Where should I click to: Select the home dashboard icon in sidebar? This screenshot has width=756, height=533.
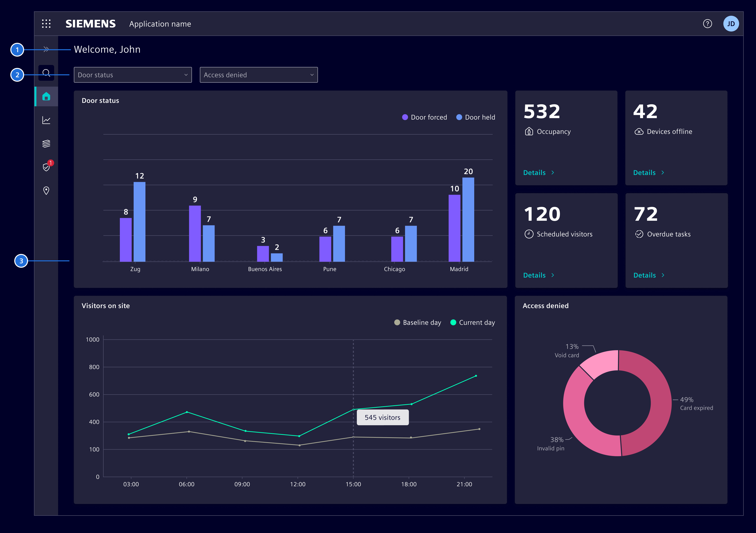(46, 96)
